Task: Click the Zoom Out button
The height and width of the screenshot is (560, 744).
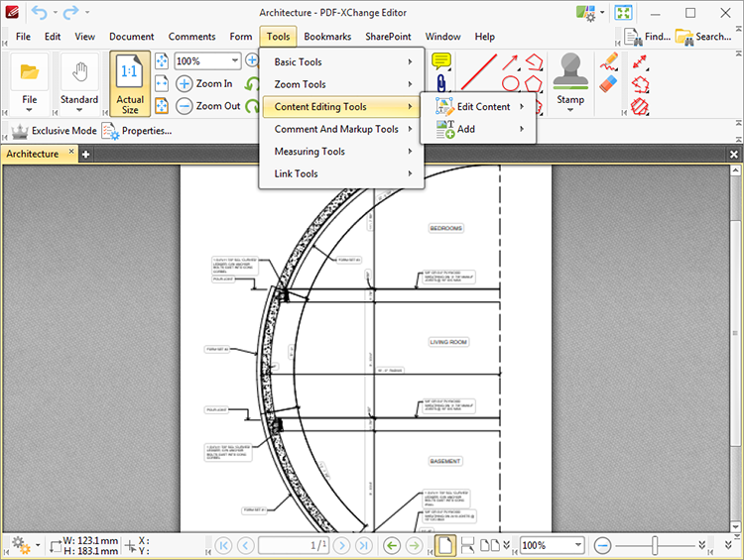Action: click(x=208, y=106)
